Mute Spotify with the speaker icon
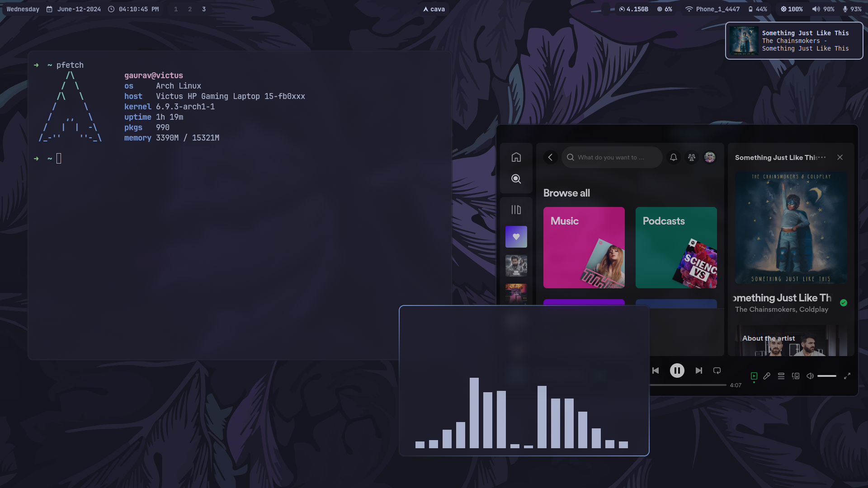Screen dimensions: 868x488 810,376
